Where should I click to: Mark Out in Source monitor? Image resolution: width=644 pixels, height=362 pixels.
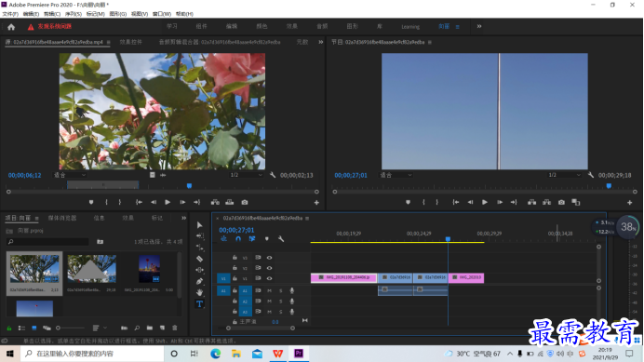pyautogui.click(x=119, y=202)
